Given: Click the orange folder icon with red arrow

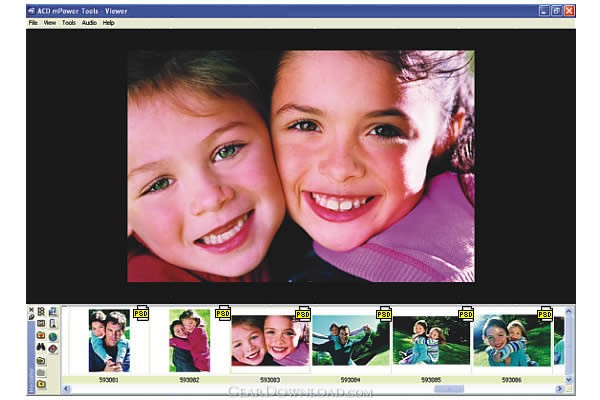Looking at the screenshot, I should [41, 335].
